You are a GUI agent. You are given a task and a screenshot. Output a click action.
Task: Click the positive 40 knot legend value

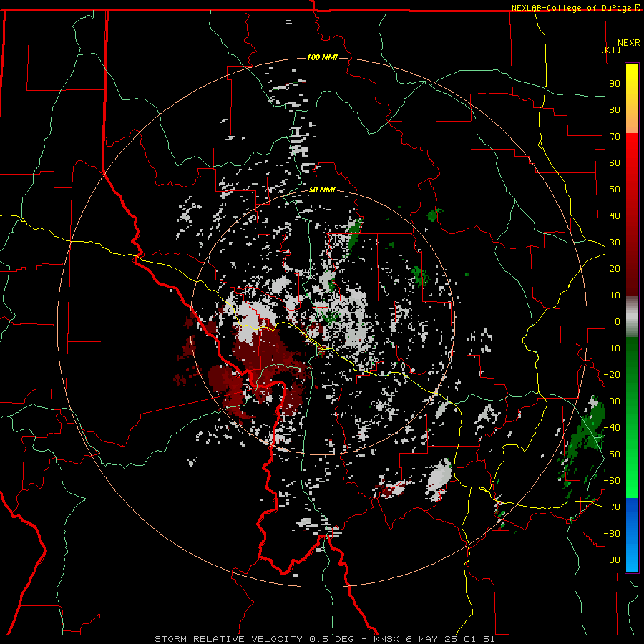(x=615, y=216)
